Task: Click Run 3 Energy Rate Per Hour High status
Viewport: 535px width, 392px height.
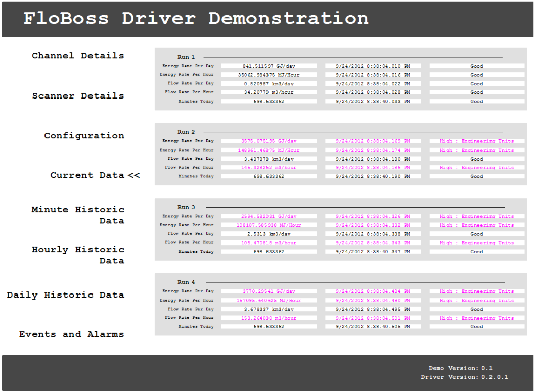Action: (x=477, y=225)
